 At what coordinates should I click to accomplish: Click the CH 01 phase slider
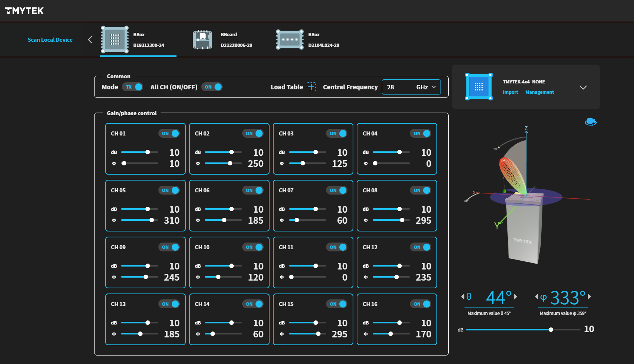pyautogui.click(x=140, y=163)
